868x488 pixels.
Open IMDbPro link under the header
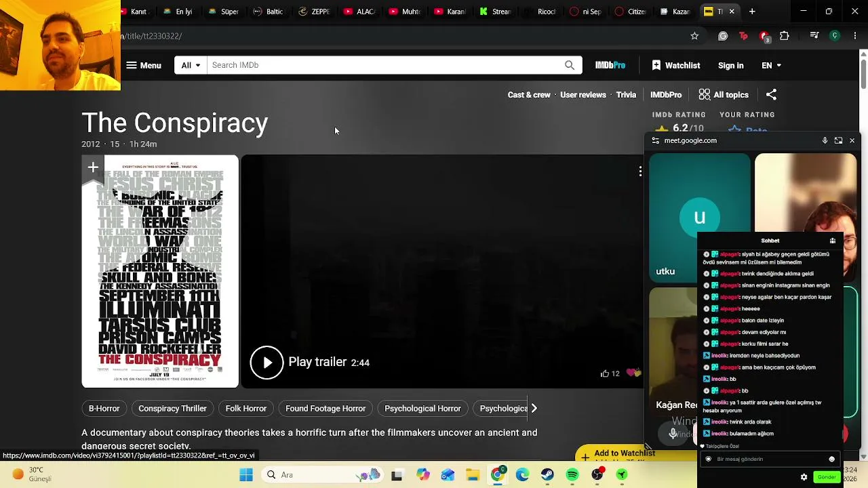[x=666, y=95]
